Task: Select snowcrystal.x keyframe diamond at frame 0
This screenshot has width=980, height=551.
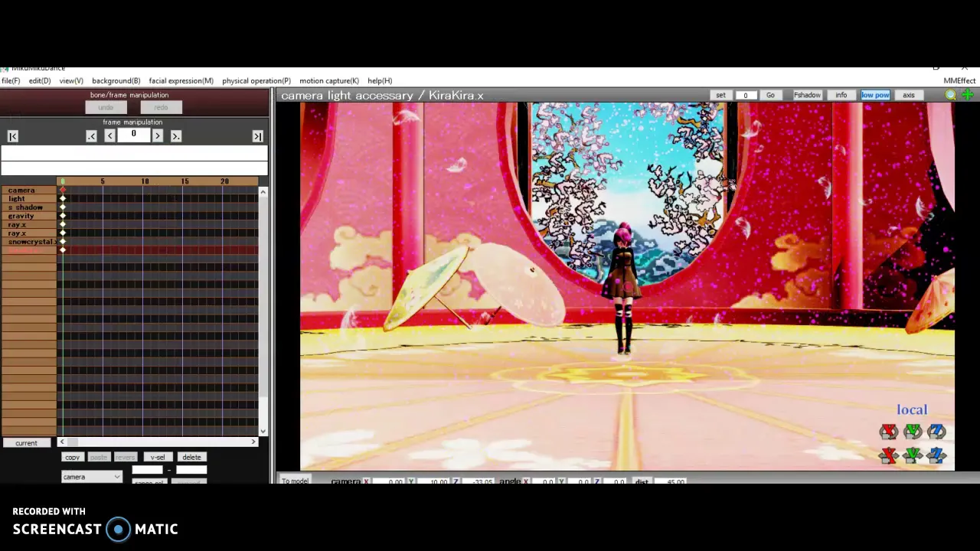Action: click(x=63, y=242)
